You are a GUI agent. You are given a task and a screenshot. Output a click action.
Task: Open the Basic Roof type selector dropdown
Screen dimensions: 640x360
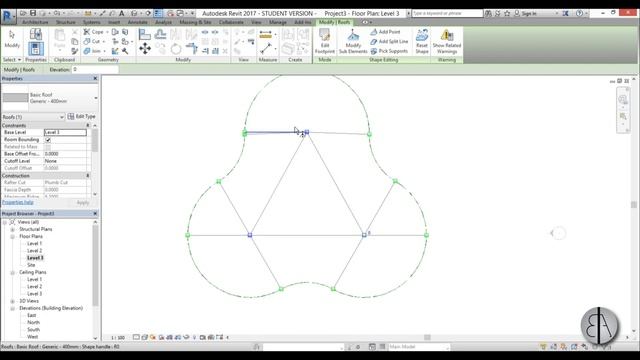(x=96, y=98)
